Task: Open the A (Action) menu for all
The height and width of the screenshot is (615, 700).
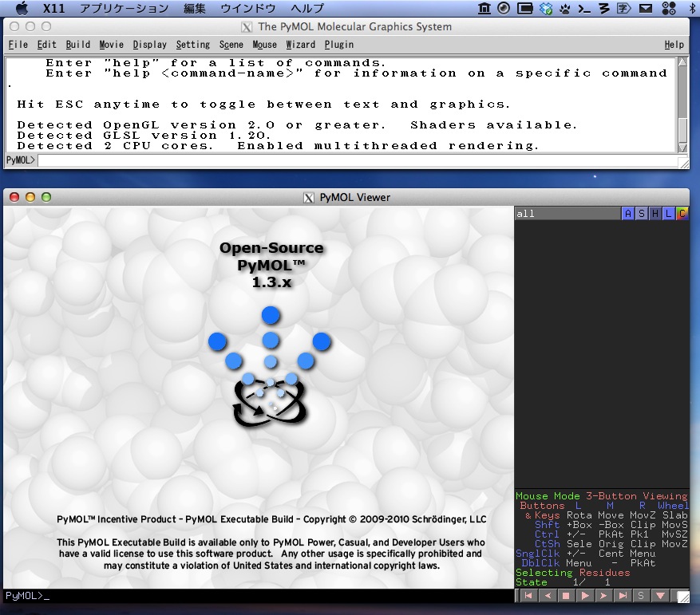Action: click(628, 214)
